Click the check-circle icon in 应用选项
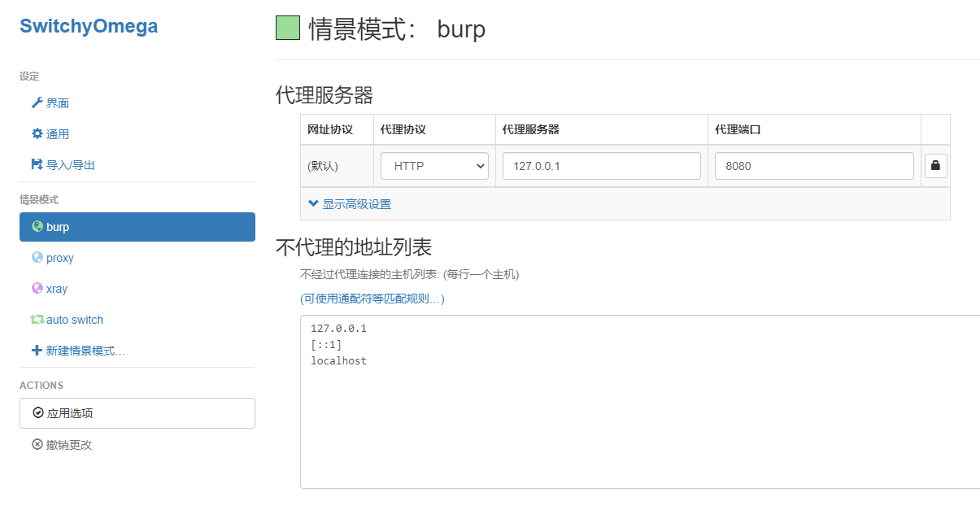The image size is (980, 532). (x=38, y=413)
